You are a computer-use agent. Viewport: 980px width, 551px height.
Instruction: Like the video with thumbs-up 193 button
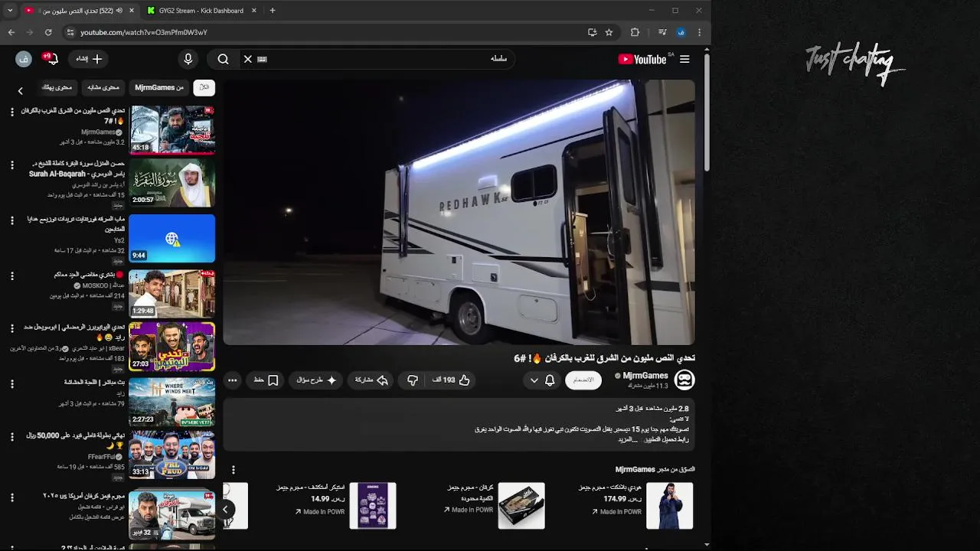[x=452, y=380]
